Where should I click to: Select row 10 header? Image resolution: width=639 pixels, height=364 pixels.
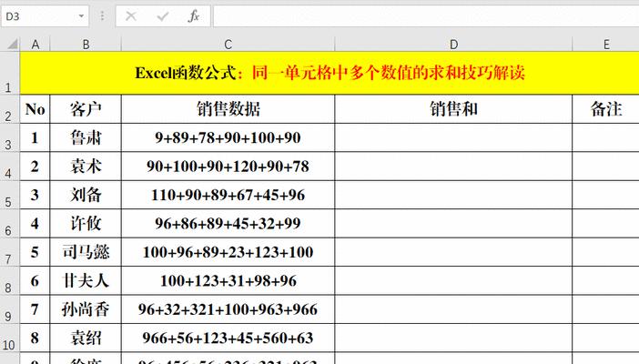point(9,338)
